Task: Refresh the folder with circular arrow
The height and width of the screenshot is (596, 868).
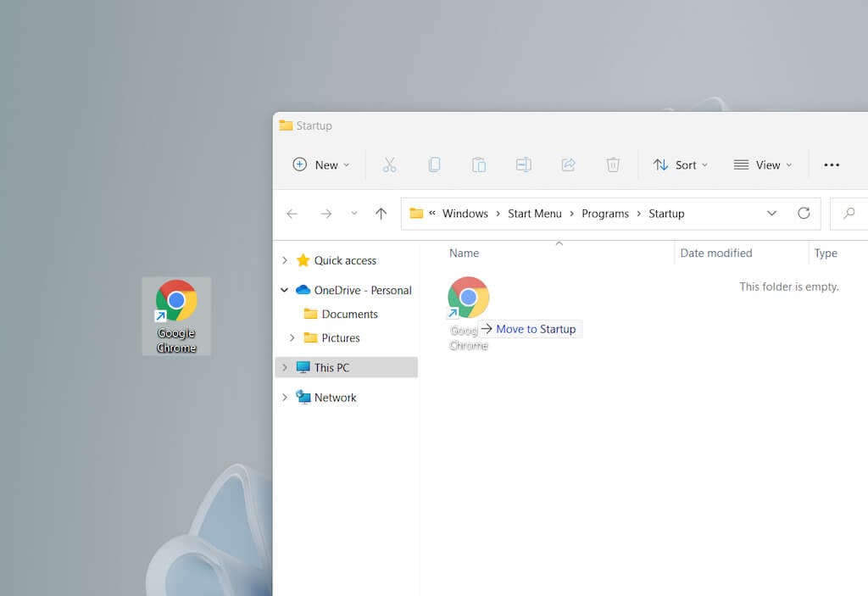Action: coord(804,214)
